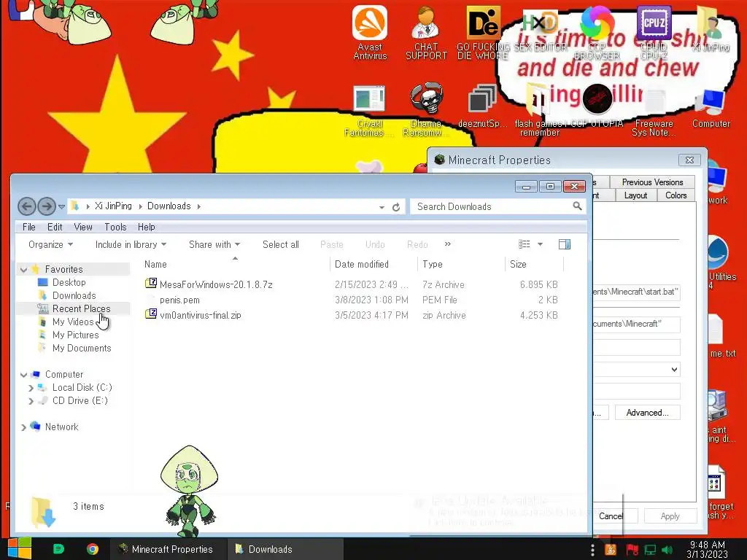Open the Help menu
Image resolution: width=747 pixels, height=560 pixels.
point(146,227)
